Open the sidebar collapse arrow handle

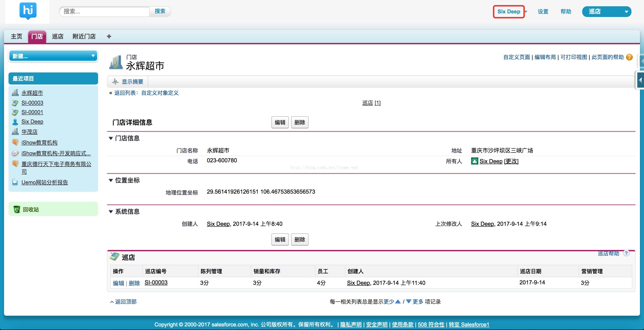click(640, 80)
